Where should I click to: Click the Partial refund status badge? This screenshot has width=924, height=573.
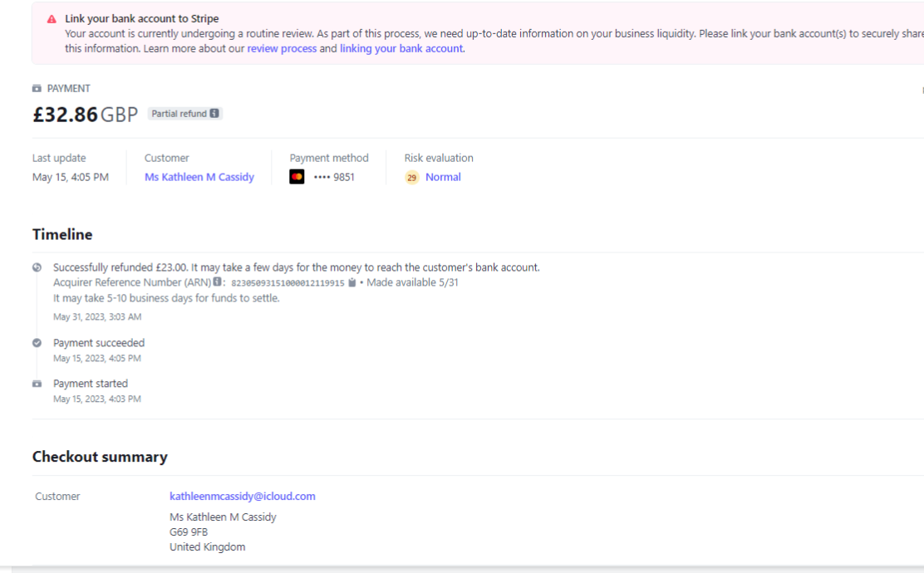tap(179, 114)
